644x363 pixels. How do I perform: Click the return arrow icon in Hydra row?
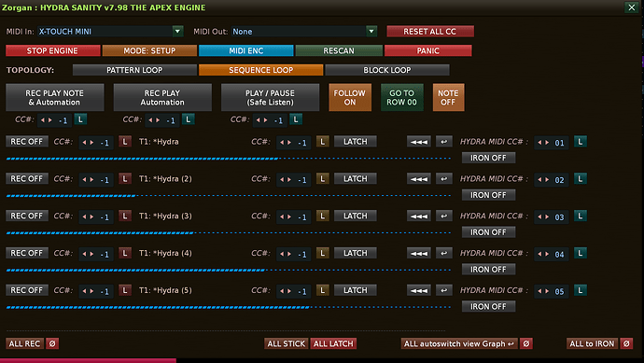point(443,142)
